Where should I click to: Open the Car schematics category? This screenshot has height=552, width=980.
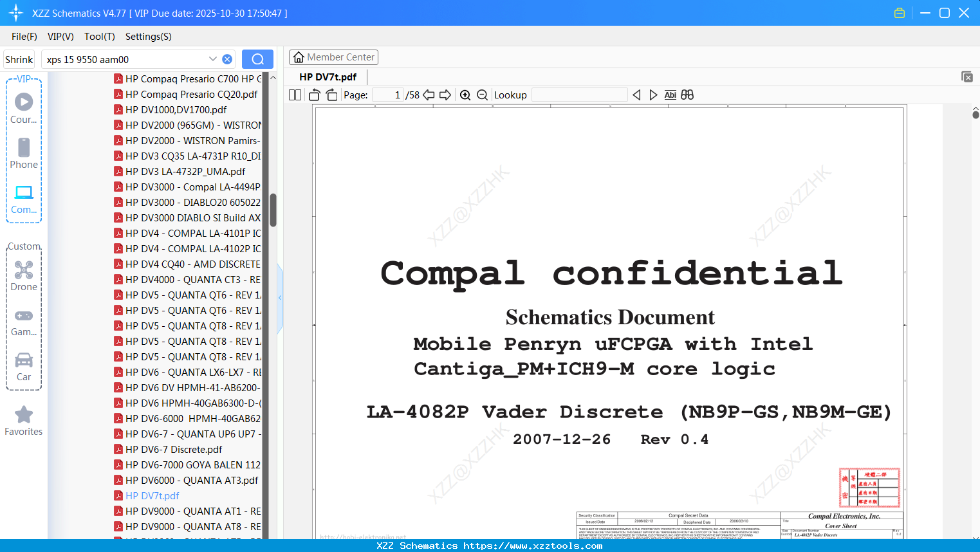coord(24,367)
